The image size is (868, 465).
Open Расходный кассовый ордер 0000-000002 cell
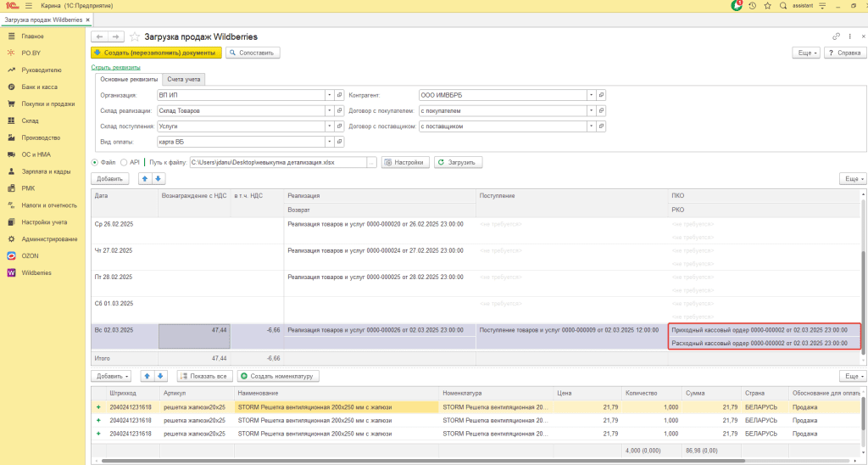tap(765, 343)
